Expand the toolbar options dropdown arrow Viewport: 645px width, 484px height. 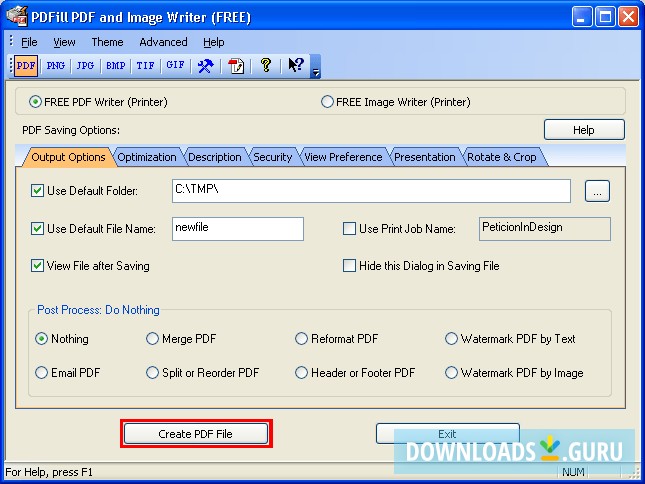coord(315,67)
